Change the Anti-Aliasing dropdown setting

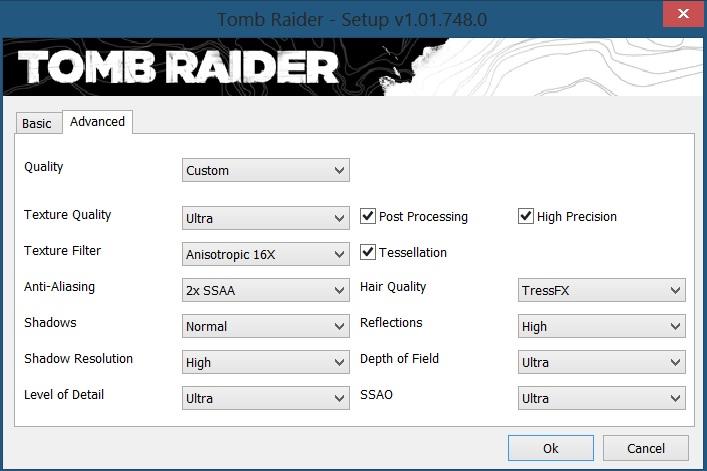(x=266, y=290)
